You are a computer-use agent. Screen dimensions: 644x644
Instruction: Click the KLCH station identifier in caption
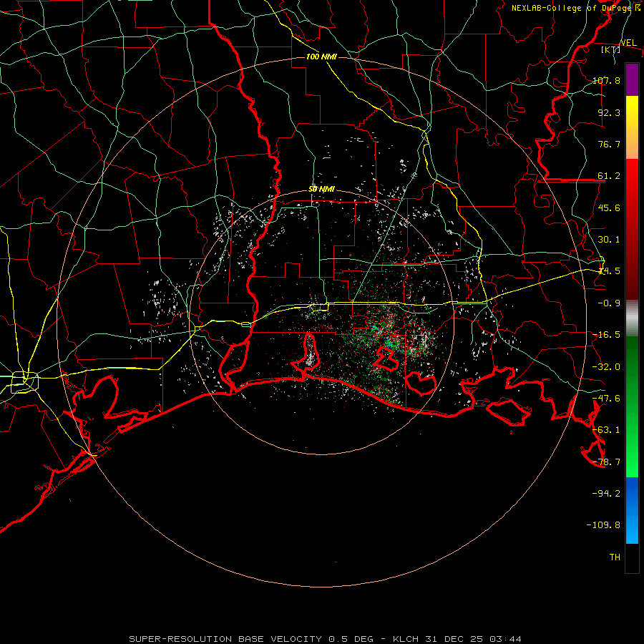click(x=406, y=639)
